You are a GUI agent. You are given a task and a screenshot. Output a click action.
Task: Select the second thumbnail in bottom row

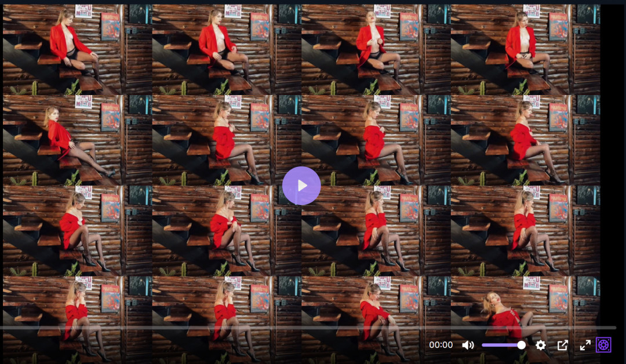point(227,301)
